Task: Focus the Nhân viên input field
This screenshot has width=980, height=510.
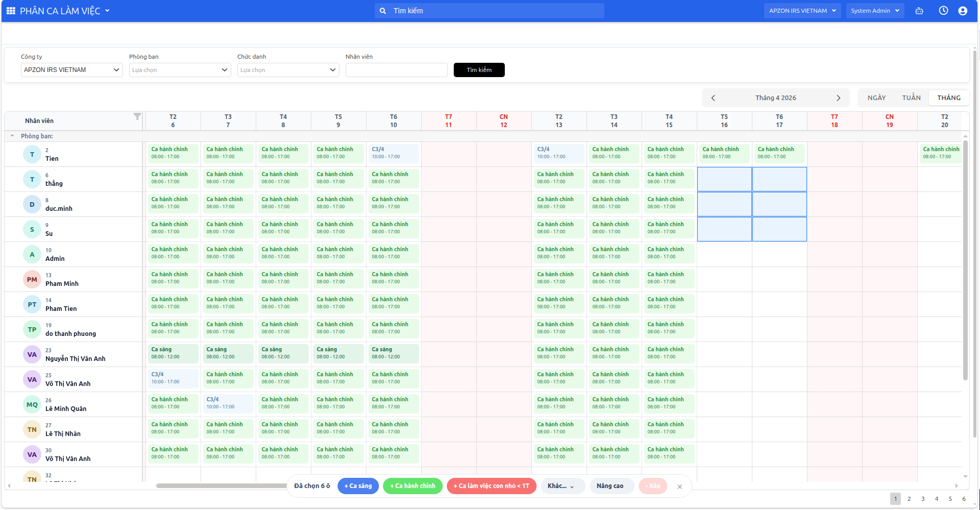Action: click(397, 70)
